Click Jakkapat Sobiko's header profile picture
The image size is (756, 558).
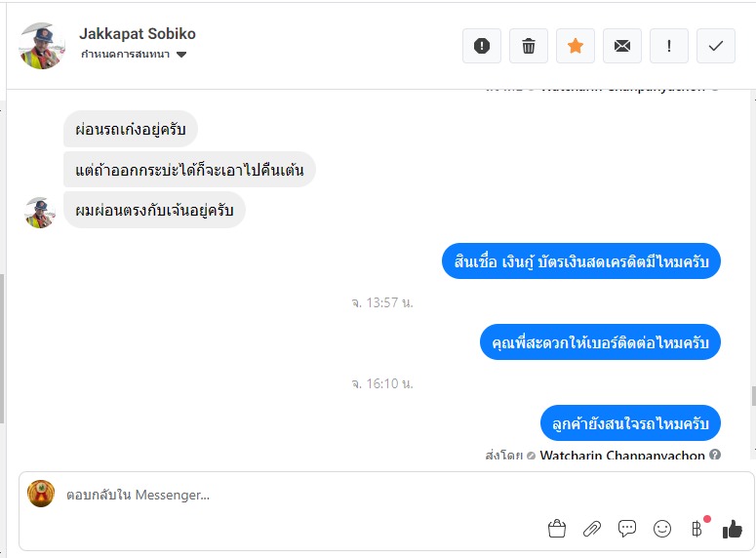[x=43, y=46]
